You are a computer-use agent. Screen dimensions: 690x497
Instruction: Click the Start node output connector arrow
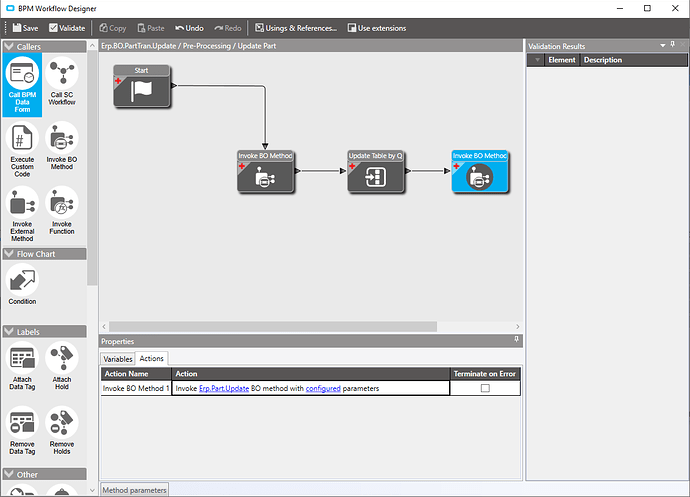click(174, 85)
